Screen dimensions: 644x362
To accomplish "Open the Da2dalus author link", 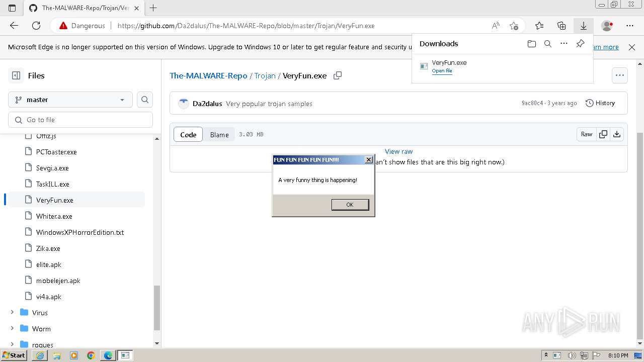I will 207,104.
